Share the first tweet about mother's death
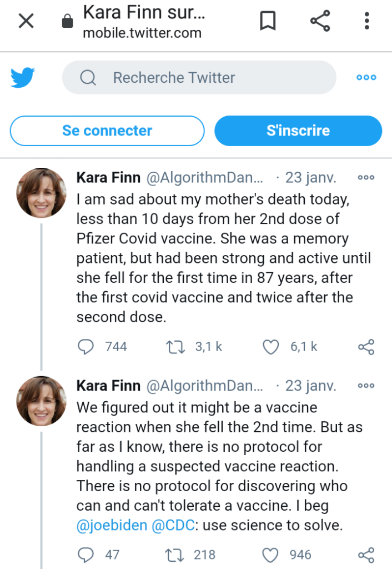 coord(366,347)
